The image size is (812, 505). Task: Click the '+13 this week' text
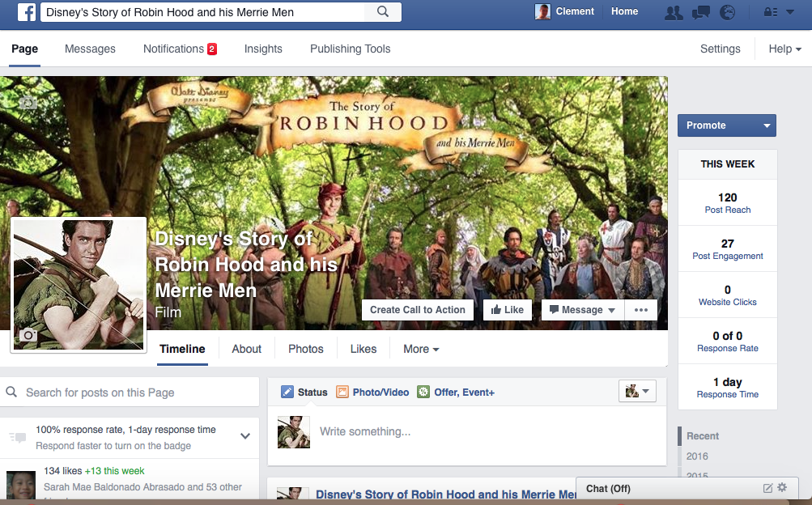click(x=114, y=471)
